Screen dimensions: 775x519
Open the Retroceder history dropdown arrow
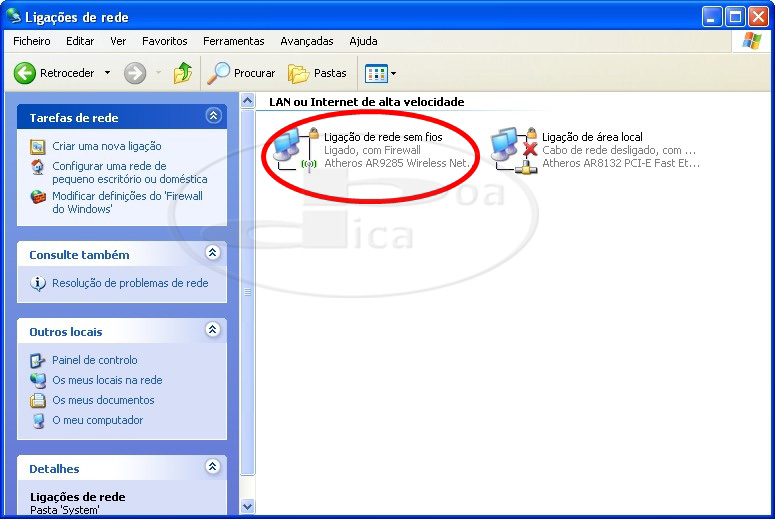coord(107,73)
